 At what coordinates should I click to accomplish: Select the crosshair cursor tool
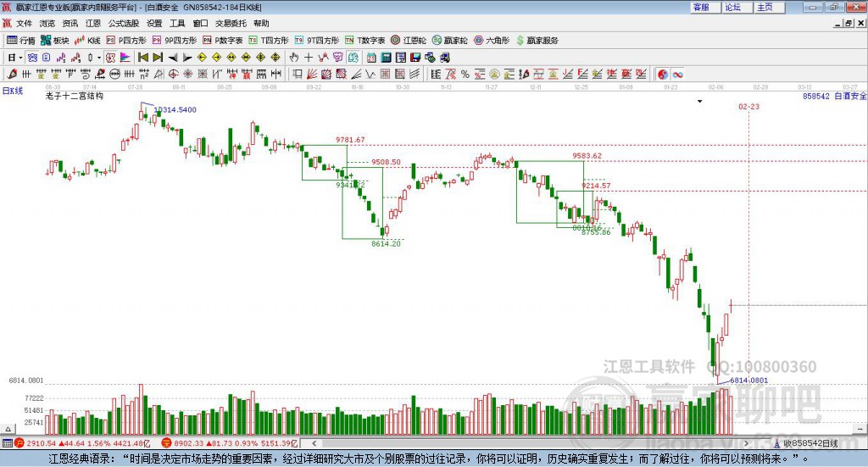tap(309, 58)
